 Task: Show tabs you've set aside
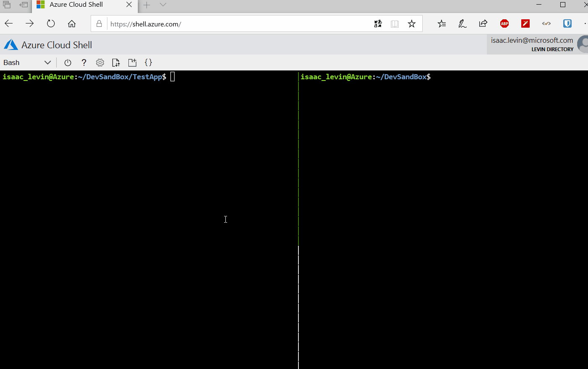pos(7,5)
